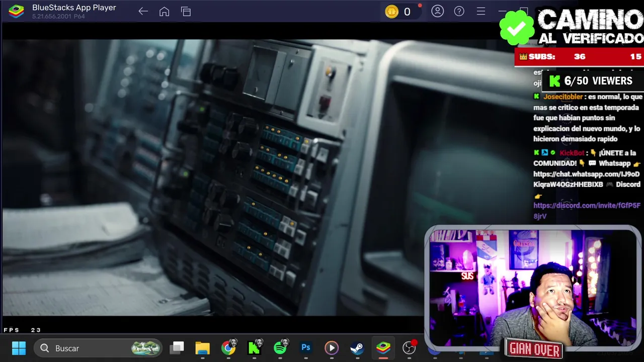This screenshot has height=362, width=644.
Task: Open the BlueStacks account profile icon
Action: pyautogui.click(x=438, y=11)
